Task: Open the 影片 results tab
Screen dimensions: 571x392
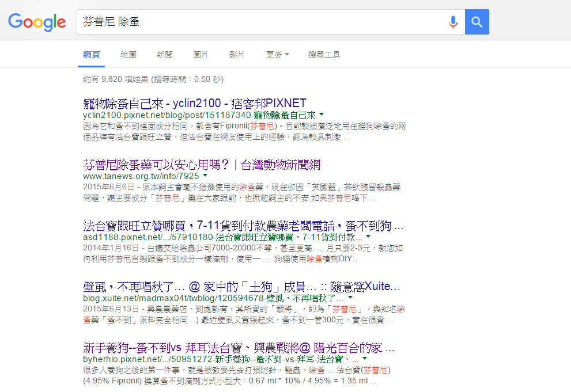Action: pos(237,55)
